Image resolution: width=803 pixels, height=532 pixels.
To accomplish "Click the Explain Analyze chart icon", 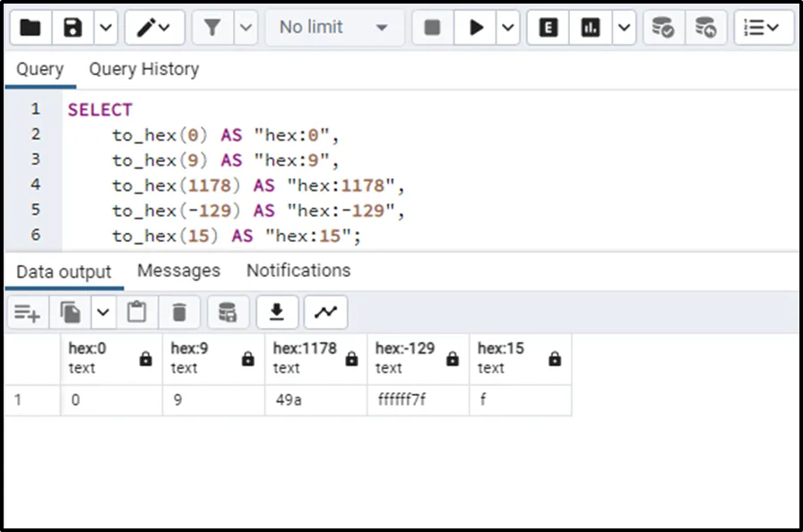I will point(591,28).
